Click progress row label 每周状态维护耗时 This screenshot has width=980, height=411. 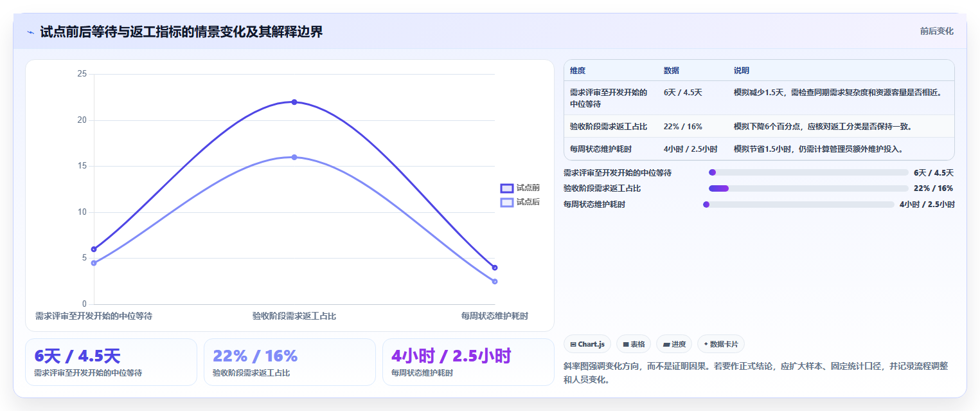click(594, 205)
